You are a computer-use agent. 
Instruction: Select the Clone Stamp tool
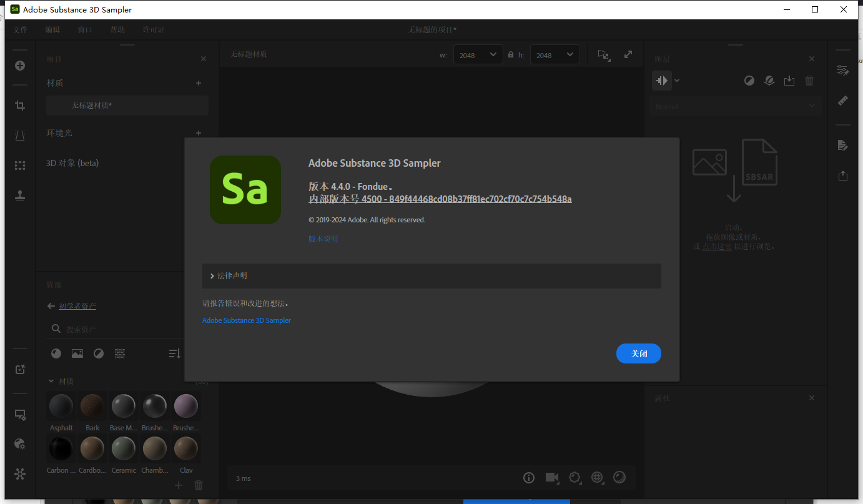[20, 195]
